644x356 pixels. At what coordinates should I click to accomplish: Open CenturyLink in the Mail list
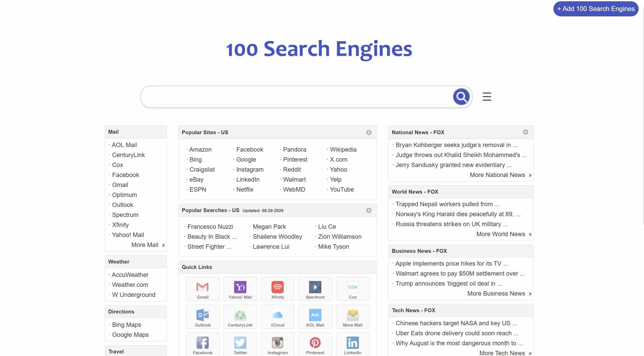click(x=128, y=155)
